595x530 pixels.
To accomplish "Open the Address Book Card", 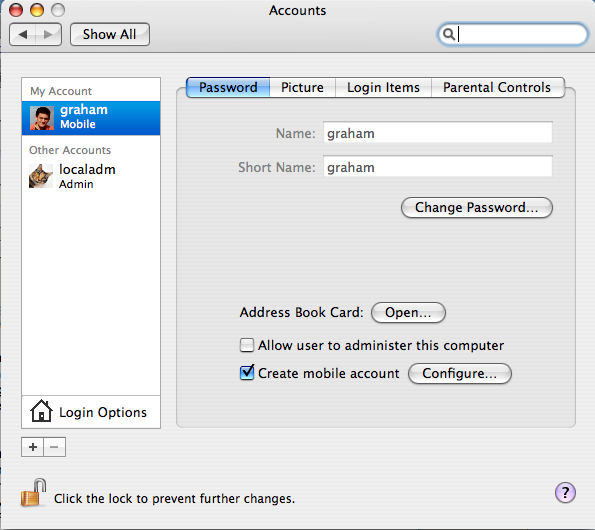I will [x=408, y=313].
